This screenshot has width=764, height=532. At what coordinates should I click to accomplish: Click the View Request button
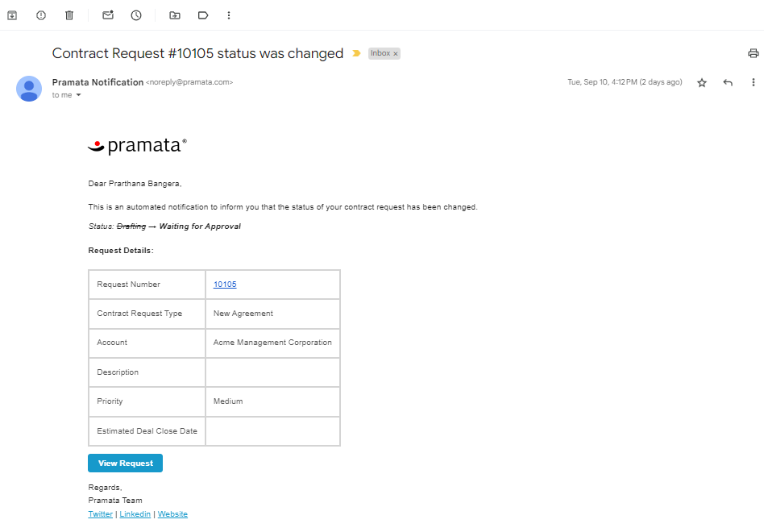coord(125,463)
